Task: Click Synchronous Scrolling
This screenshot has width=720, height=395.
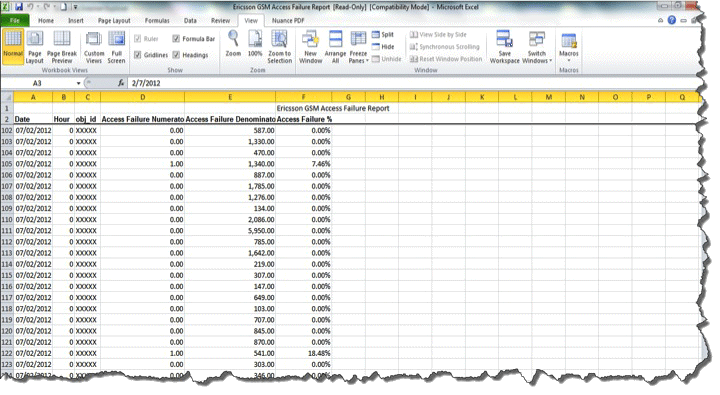Action: (444, 46)
